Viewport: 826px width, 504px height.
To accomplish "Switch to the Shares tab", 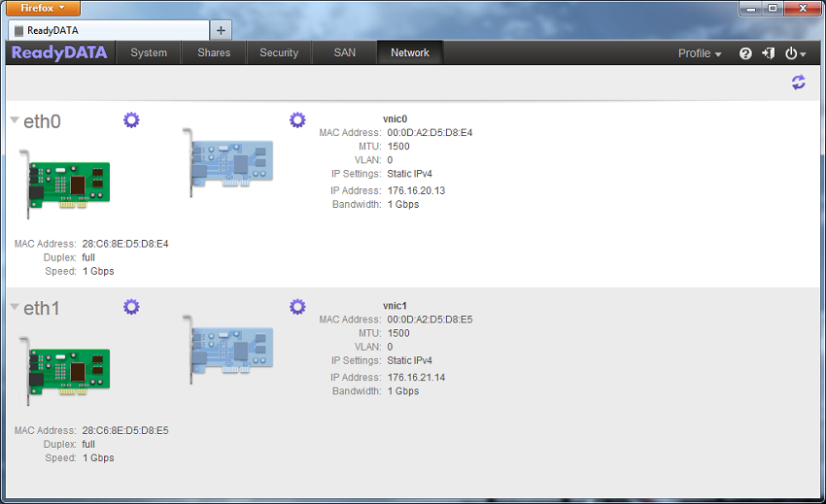I will tap(214, 52).
